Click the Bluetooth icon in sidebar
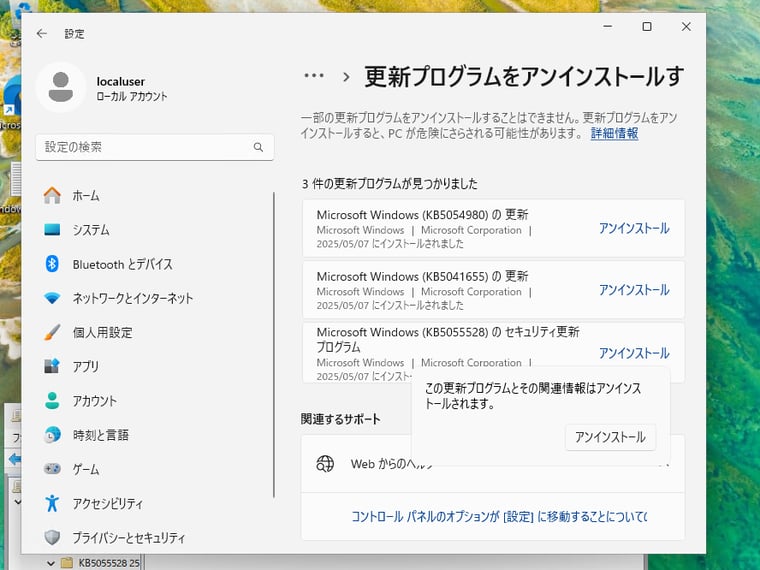 pos(52,264)
